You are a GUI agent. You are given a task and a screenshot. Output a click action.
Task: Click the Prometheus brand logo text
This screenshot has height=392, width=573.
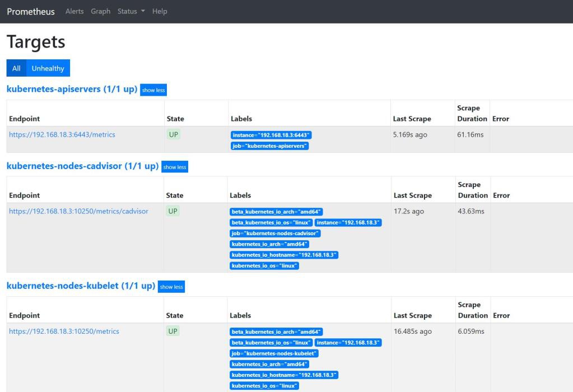pyautogui.click(x=31, y=12)
